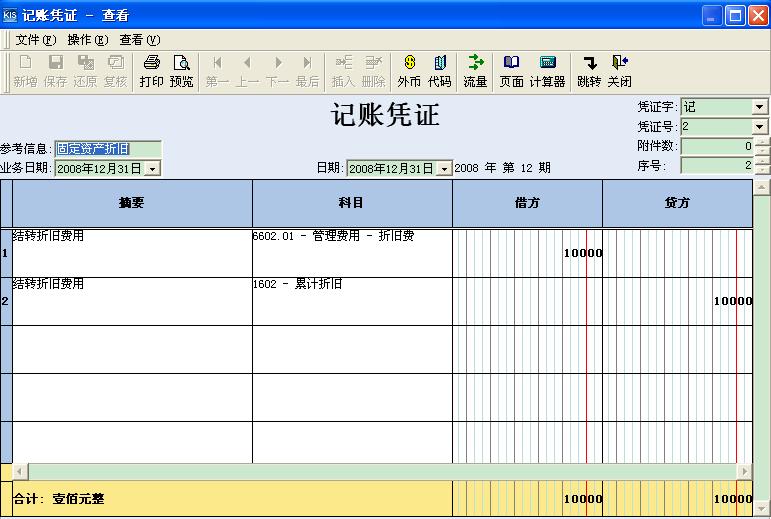Viewport: 771px width, 519px height.
Task: Click the 摘要 column header
Action: (132, 203)
